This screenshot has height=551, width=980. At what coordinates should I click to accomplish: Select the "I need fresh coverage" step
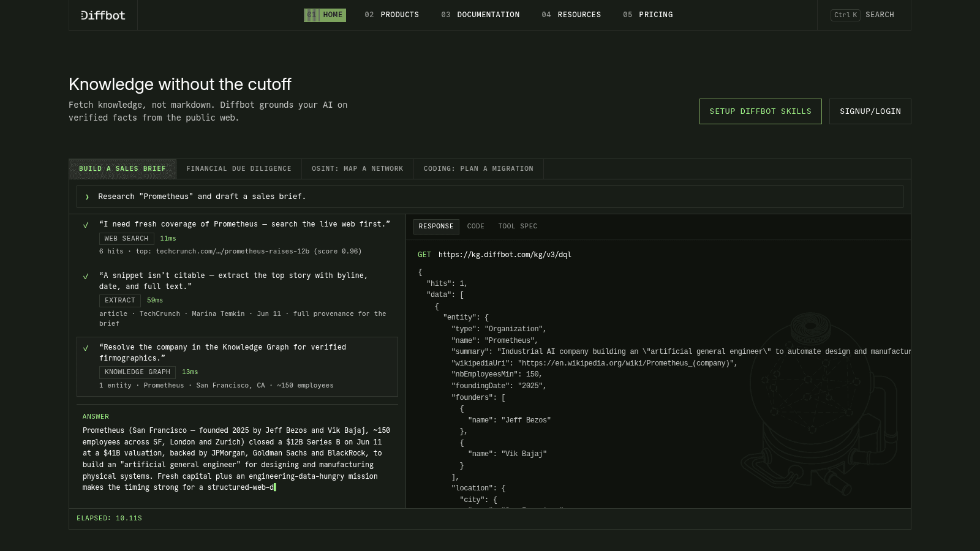[x=237, y=238]
